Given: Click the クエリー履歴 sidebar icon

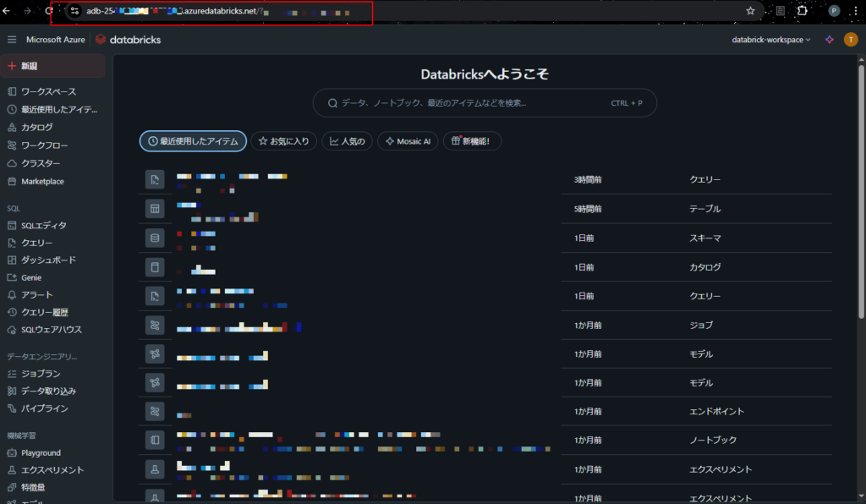Looking at the screenshot, I should click(x=12, y=312).
